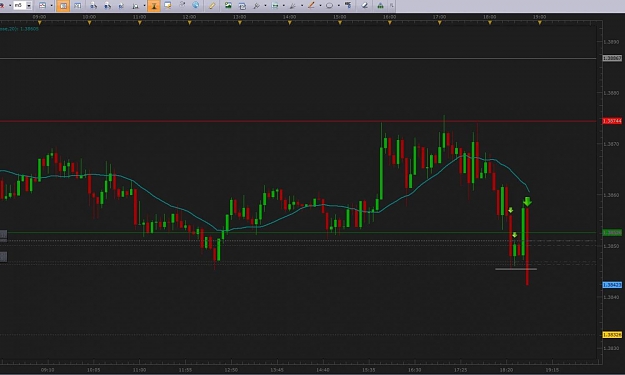Click the add indicator tool icon
The image size is (625, 375).
[x=256, y=6]
